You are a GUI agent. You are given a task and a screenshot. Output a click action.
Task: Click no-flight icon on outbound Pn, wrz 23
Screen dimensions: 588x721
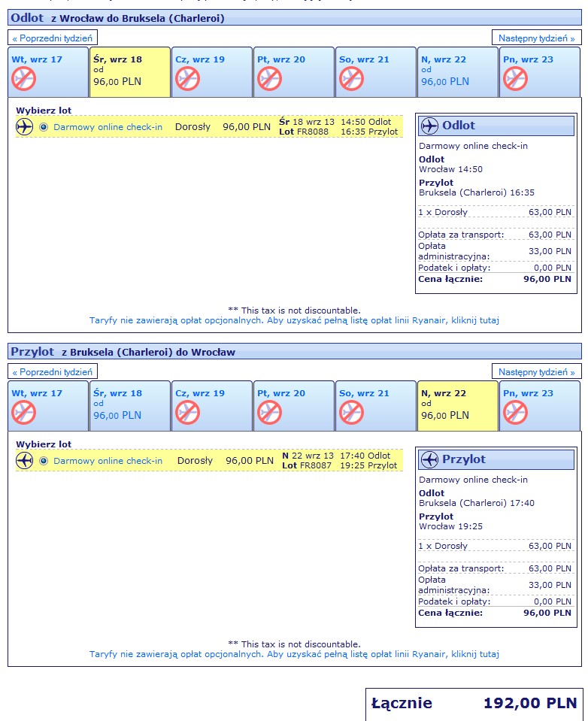515,79
